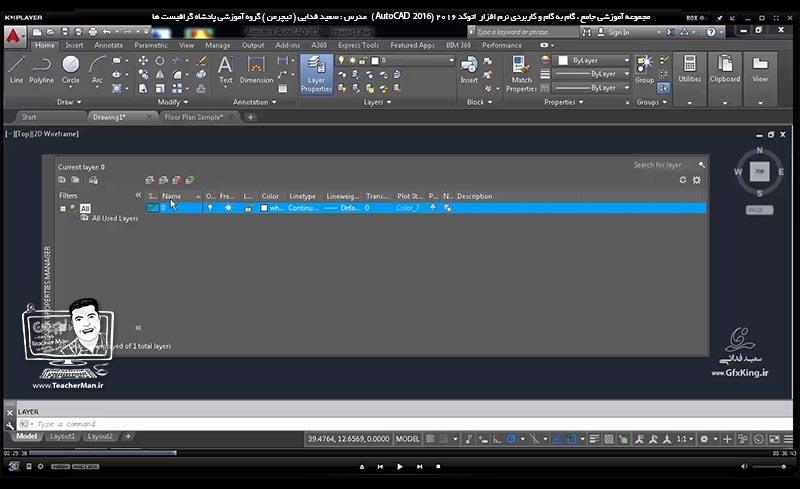This screenshot has height=489, width=800.
Task: Open Layer Properties manager button
Action: point(316,75)
